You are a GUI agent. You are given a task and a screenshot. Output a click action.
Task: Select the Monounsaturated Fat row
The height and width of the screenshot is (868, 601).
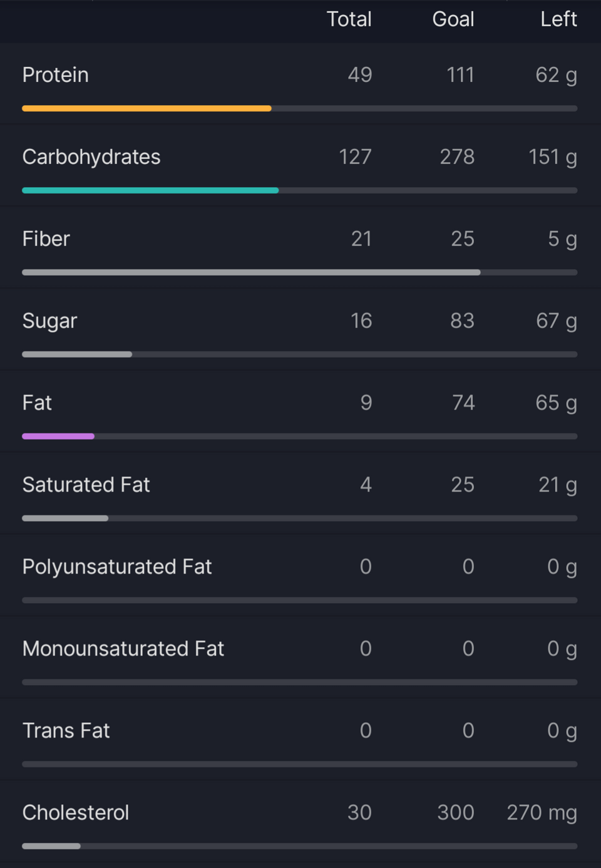click(300, 658)
